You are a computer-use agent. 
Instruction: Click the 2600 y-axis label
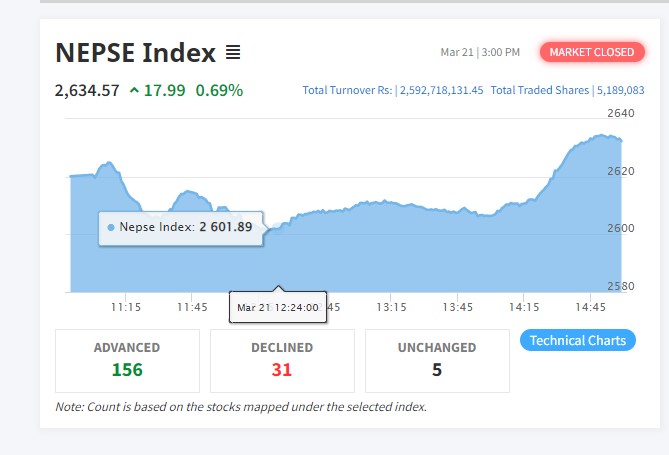[x=621, y=228]
